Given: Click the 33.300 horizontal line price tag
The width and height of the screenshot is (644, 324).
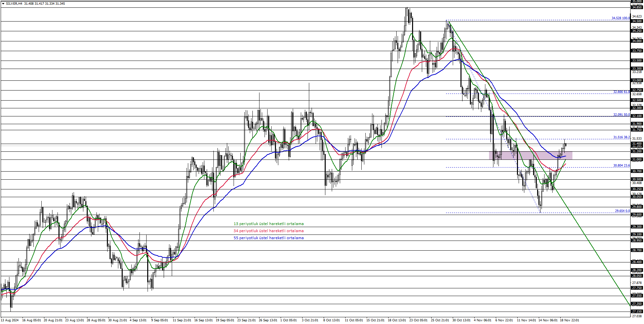Looking at the screenshot, I should point(637,69).
